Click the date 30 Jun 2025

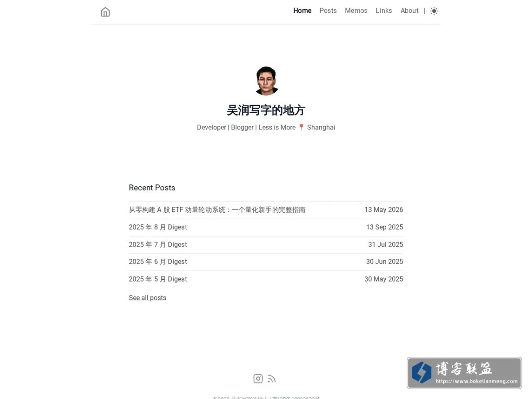[384, 262]
